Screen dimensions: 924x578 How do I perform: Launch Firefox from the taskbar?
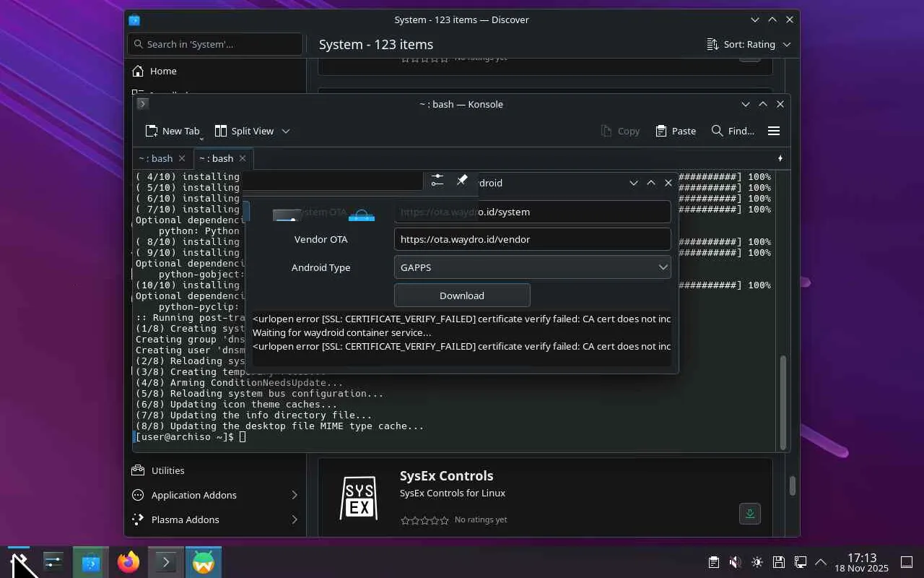128,562
